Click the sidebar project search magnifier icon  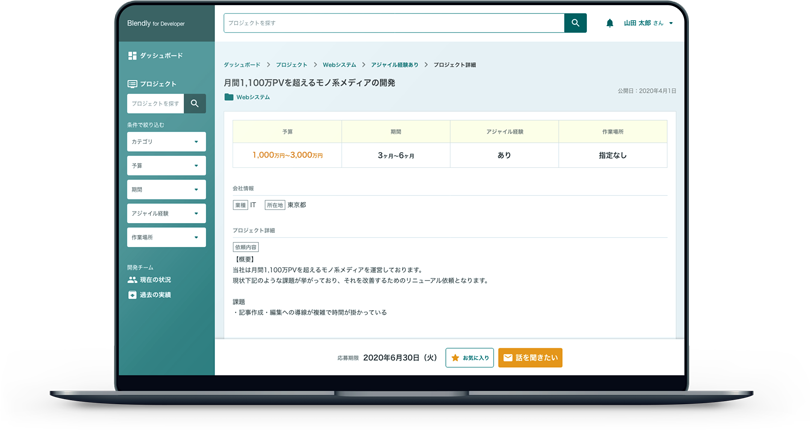(195, 103)
